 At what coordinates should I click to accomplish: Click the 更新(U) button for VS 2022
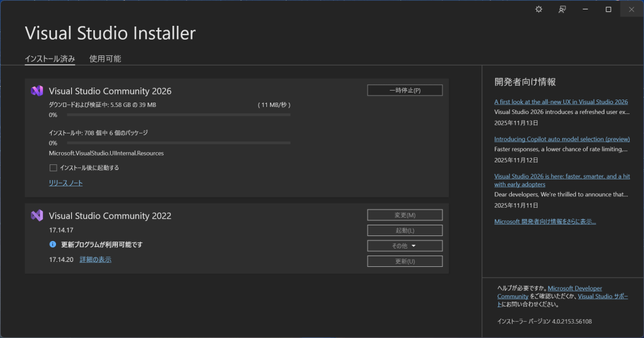(405, 261)
